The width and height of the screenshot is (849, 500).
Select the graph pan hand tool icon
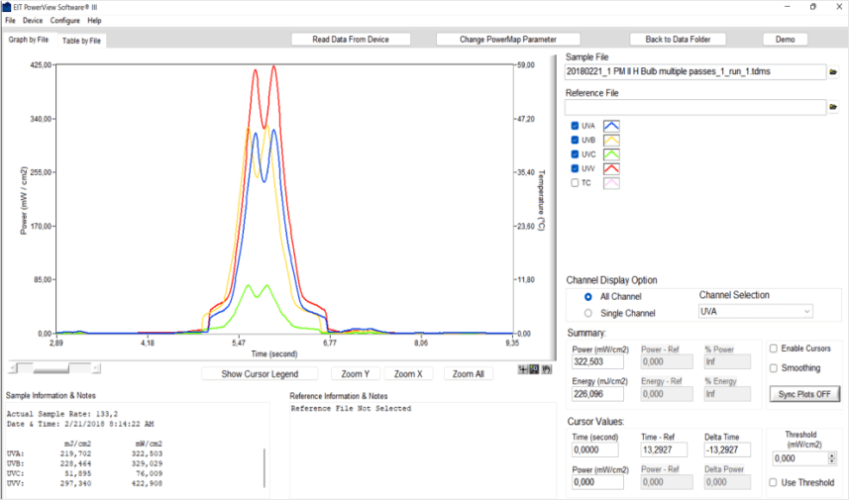click(547, 369)
